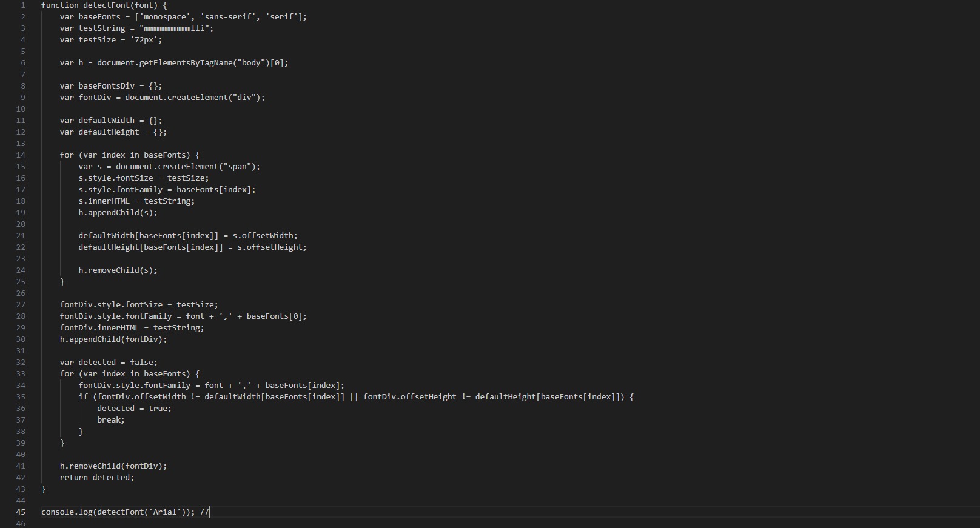
Task: Click line number 43 in the gutter
Action: 21,489
